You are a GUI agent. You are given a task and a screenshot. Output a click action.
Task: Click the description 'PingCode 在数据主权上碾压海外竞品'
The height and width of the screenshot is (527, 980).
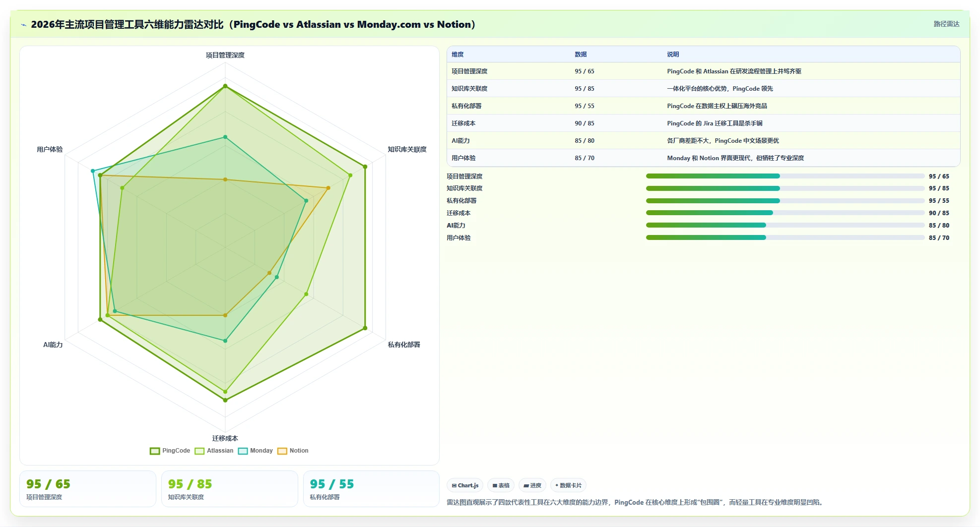(717, 106)
